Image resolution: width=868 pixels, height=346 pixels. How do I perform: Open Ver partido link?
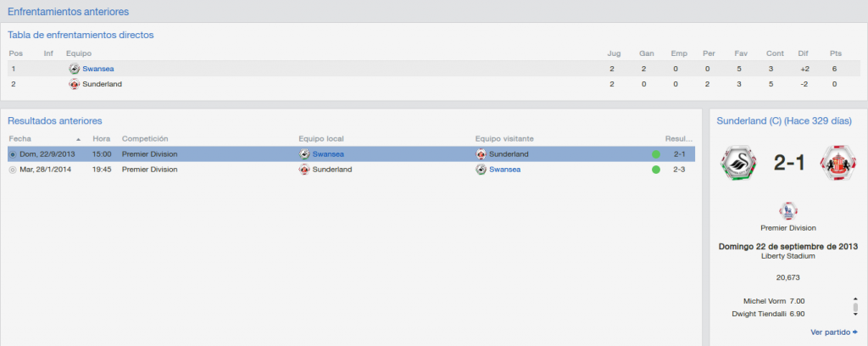tap(834, 332)
